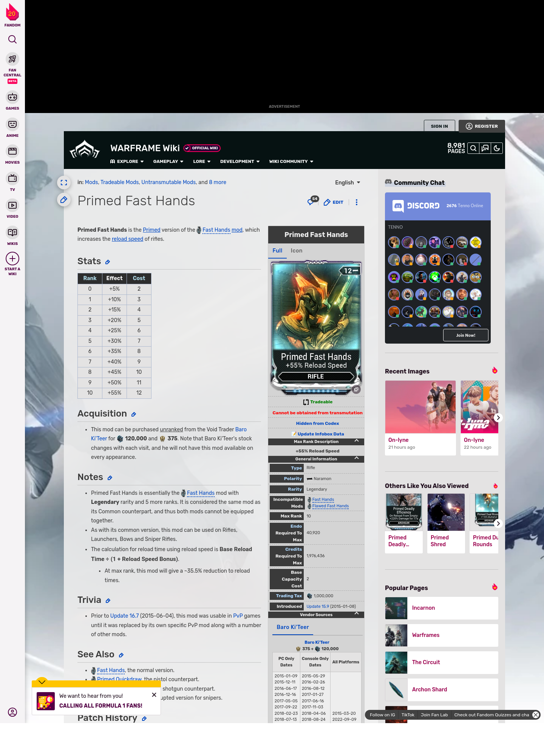
Task: Open the Wiki Community dropdown menu
Action: point(291,161)
